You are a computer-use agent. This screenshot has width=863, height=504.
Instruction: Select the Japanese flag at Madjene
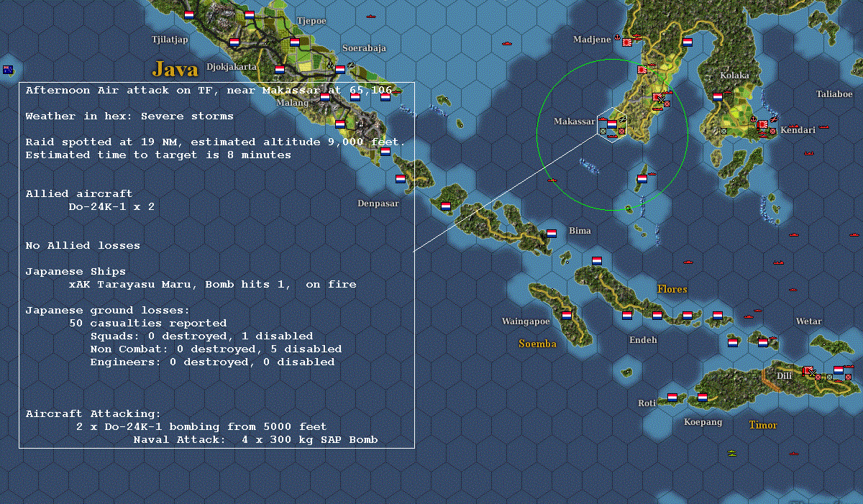(x=626, y=43)
